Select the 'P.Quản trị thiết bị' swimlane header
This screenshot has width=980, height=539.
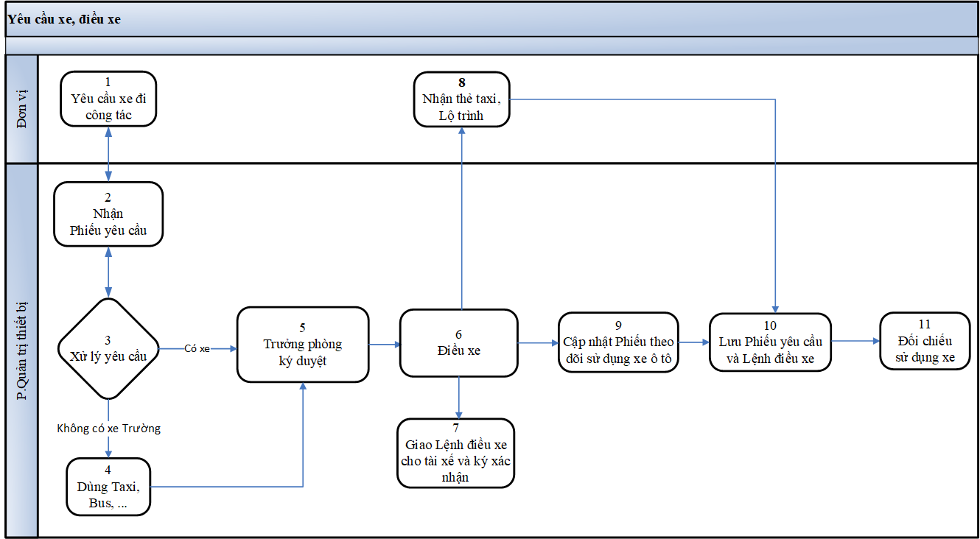21,350
